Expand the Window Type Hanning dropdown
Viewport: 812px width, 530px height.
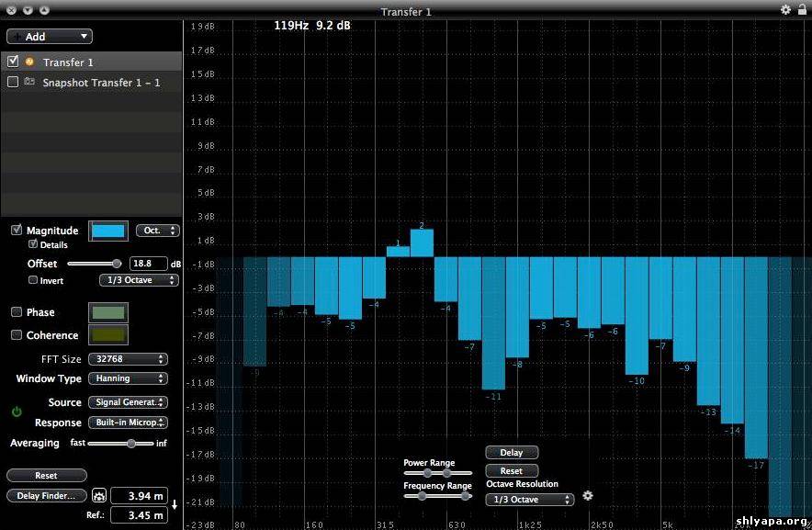128,378
